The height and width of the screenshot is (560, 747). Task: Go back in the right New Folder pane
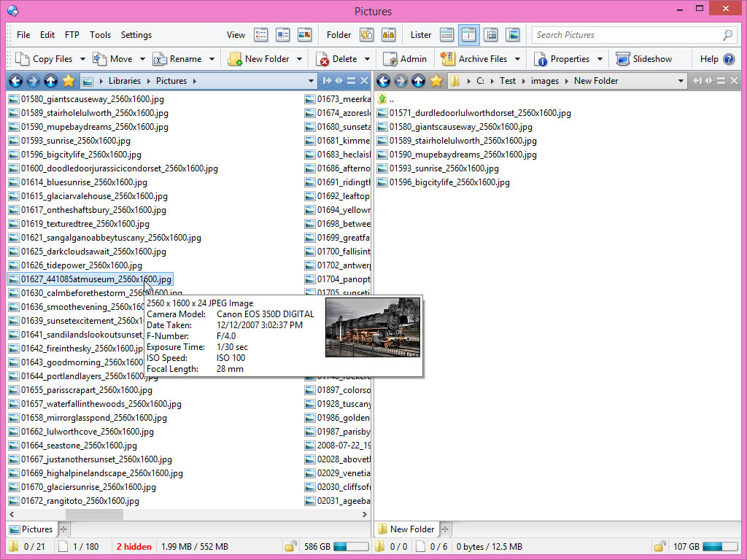(383, 81)
